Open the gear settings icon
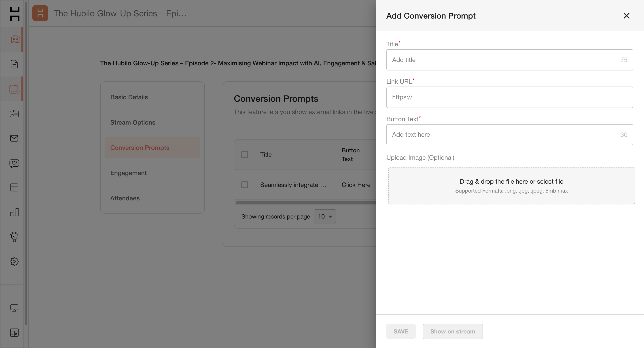The image size is (644, 348). pyautogui.click(x=14, y=261)
